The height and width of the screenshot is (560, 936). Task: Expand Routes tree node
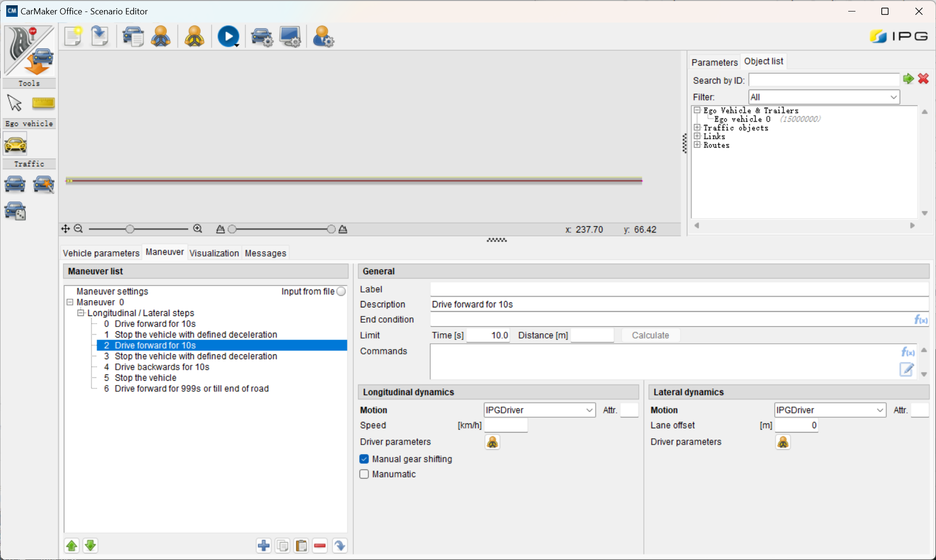(697, 145)
